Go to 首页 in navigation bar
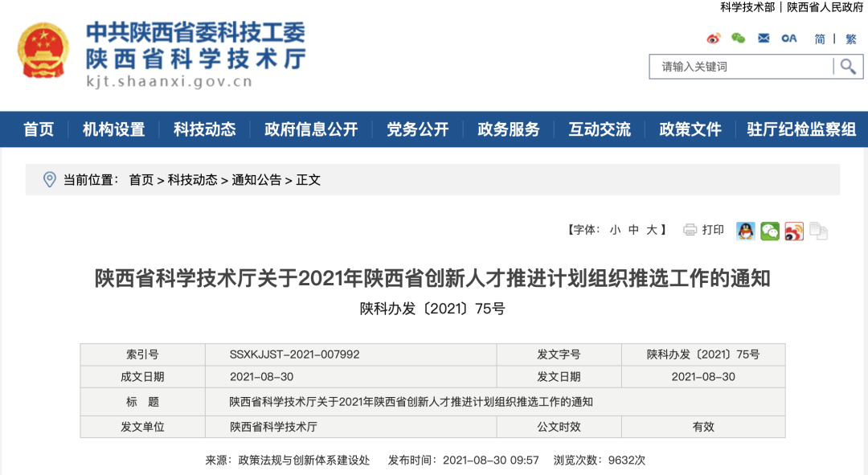 [x=39, y=129]
